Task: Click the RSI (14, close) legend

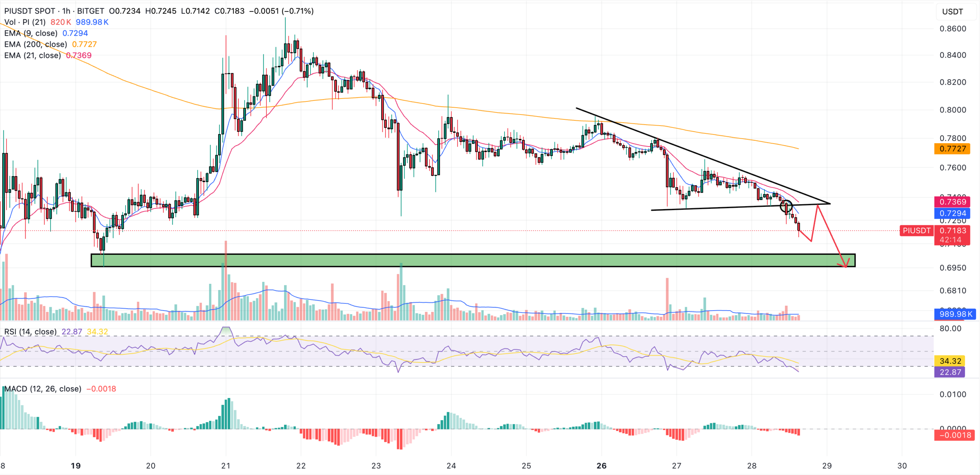Action: (x=30, y=331)
